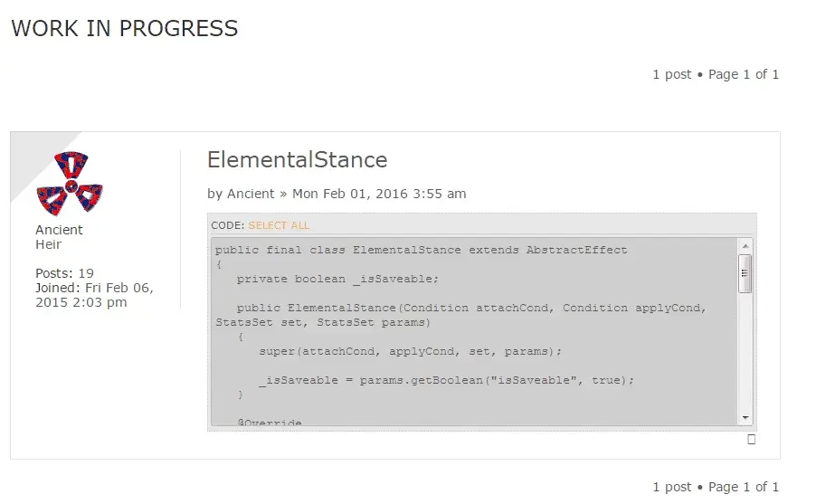Click SELECT ALL above the code
The image size is (816, 504).
coord(279,225)
